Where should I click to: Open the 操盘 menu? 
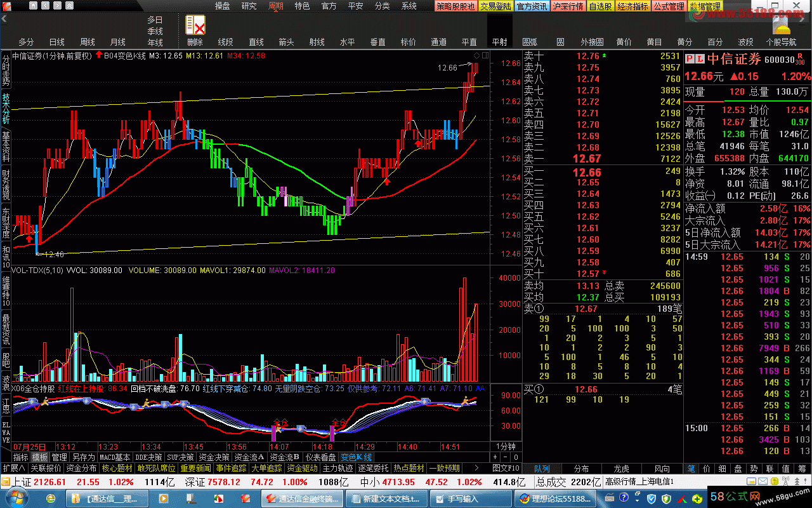[223, 6]
